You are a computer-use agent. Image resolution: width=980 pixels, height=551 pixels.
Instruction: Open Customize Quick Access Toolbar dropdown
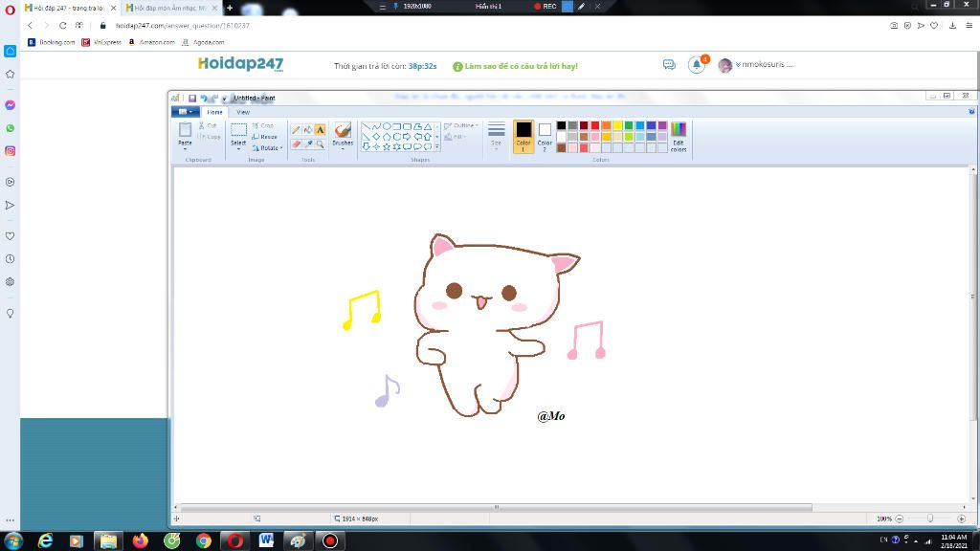[224, 99]
